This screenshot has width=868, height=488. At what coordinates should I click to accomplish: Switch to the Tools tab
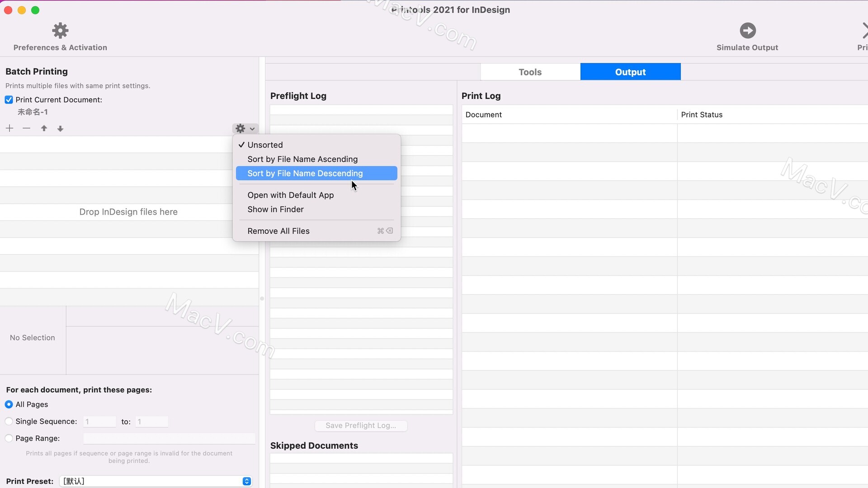pos(530,72)
